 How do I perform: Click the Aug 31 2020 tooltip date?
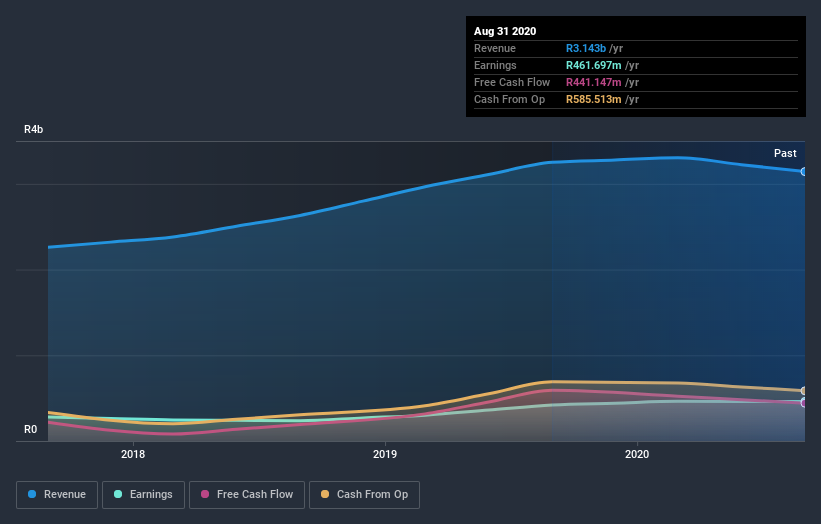(x=505, y=31)
